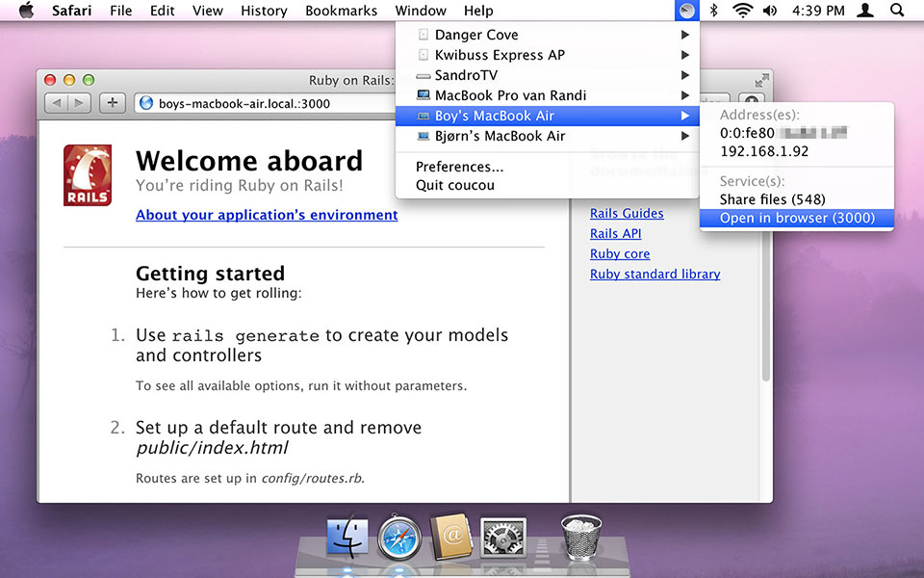Click laptop icon beside Bjørn's MacBook Air
This screenshot has width=924, height=578.
423,136
